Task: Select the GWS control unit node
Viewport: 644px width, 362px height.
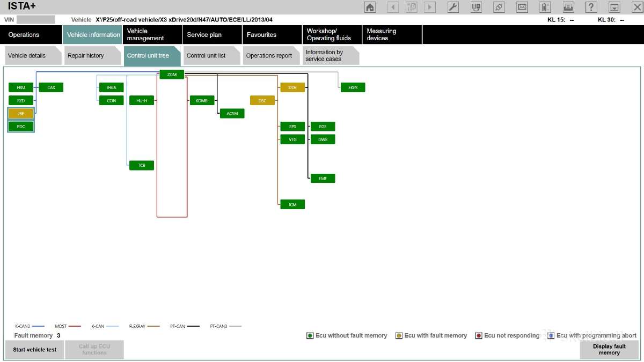Action: tap(323, 139)
